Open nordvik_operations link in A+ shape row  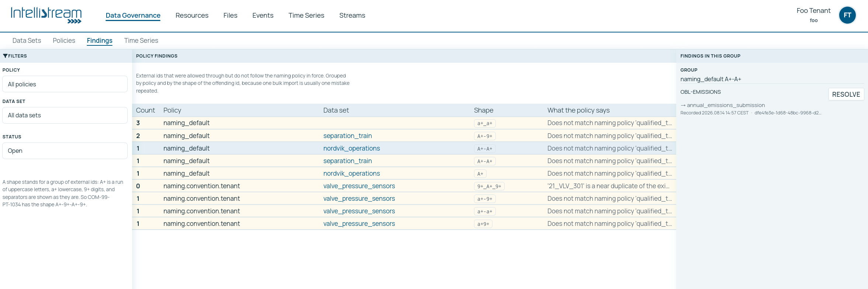(x=352, y=173)
